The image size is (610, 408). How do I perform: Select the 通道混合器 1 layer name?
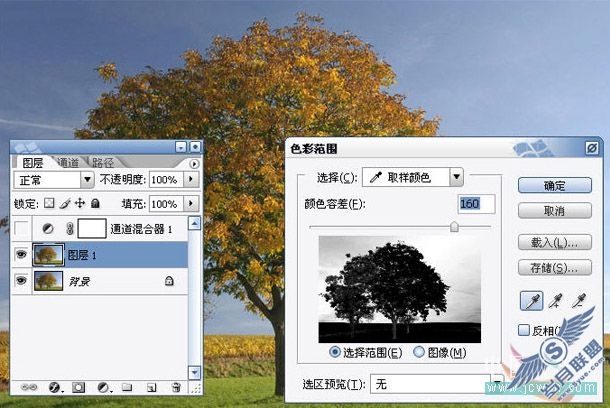click(141, 229)
